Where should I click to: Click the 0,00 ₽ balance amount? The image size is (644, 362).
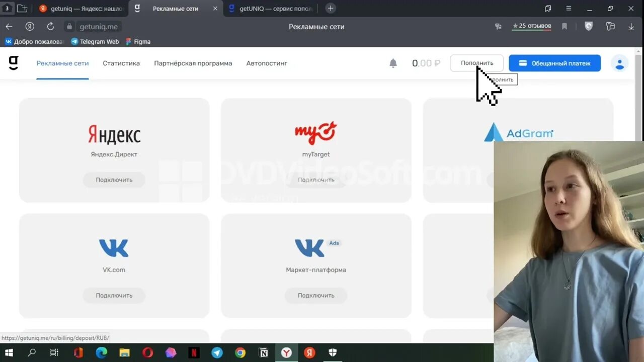pos(426,63)
